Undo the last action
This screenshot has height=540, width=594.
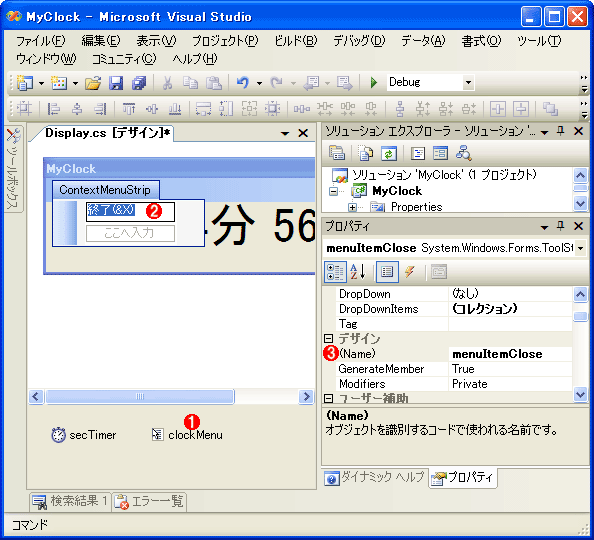point(243,83)
